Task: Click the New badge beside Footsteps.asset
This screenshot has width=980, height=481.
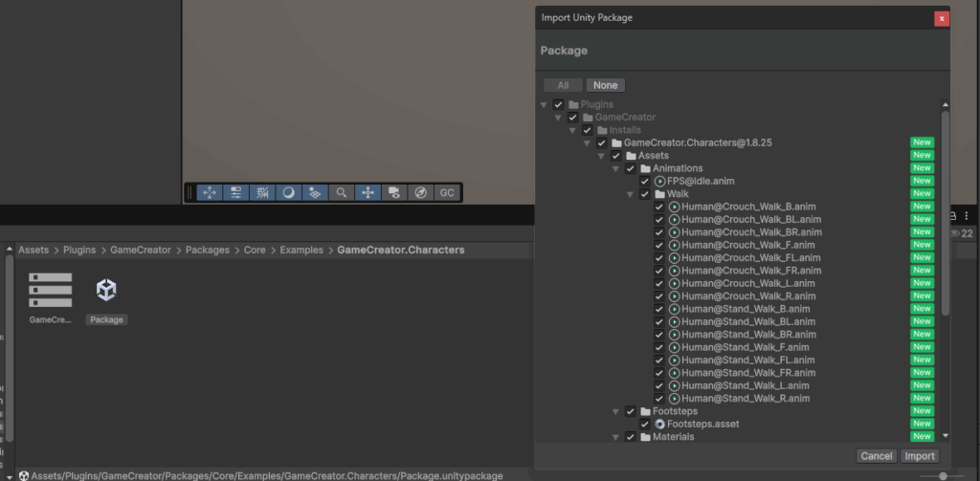Action: (922, 425)
